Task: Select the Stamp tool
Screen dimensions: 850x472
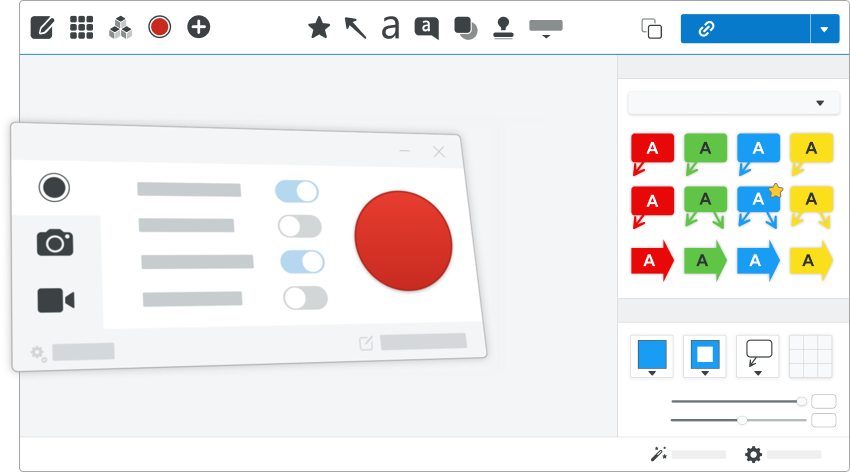Action: (503, 28)
